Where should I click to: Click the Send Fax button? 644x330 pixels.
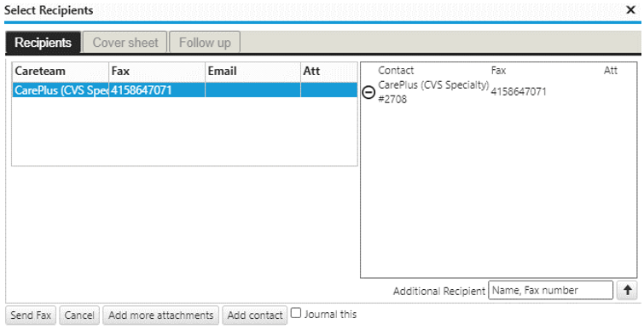(31, 316)
